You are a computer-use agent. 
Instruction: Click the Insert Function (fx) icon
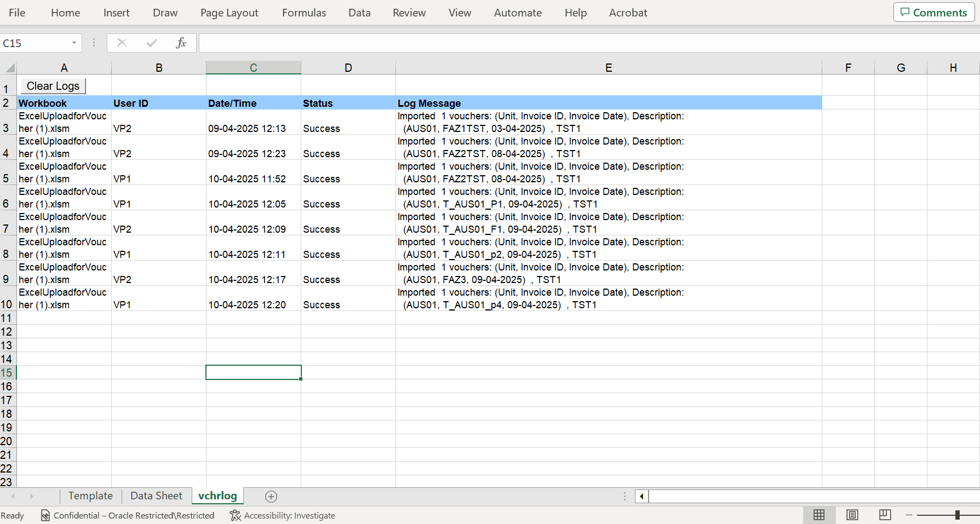tap(181, 43)
